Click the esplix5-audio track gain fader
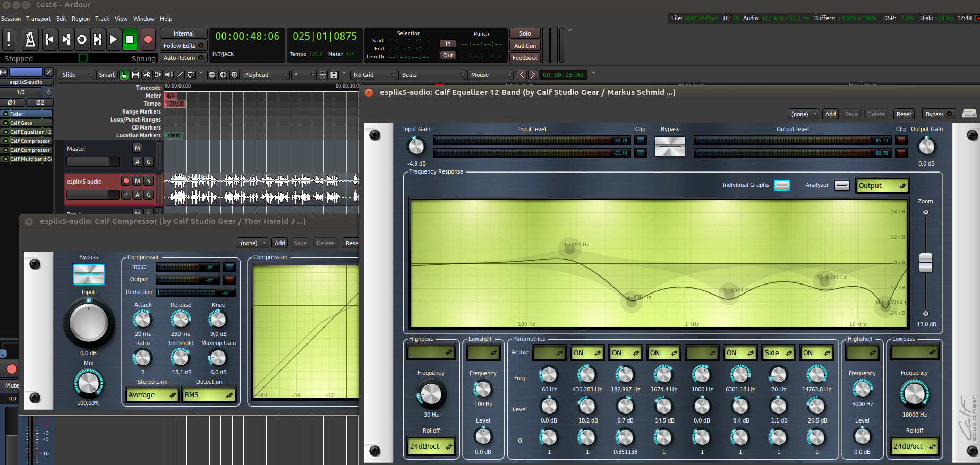The width and height of the screenshot is (980, 465). pos(92,195)
